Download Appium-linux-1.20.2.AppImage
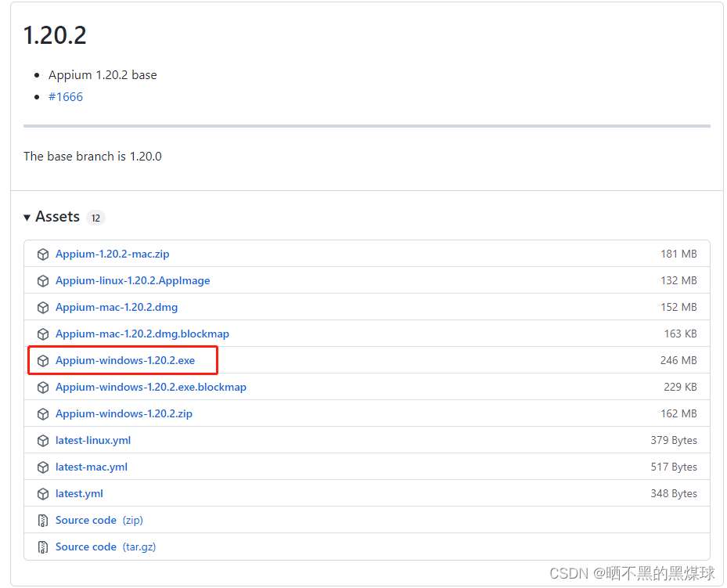 coord(132,280)
